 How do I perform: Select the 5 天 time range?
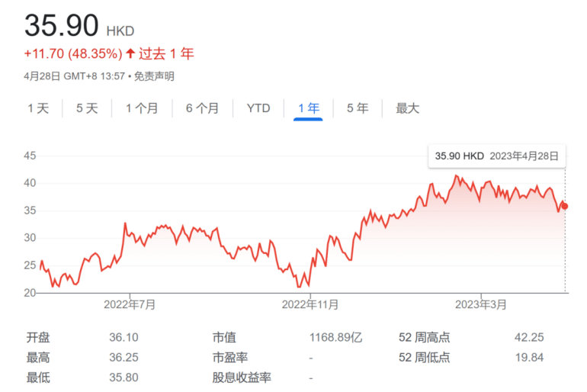coord(87,108)
